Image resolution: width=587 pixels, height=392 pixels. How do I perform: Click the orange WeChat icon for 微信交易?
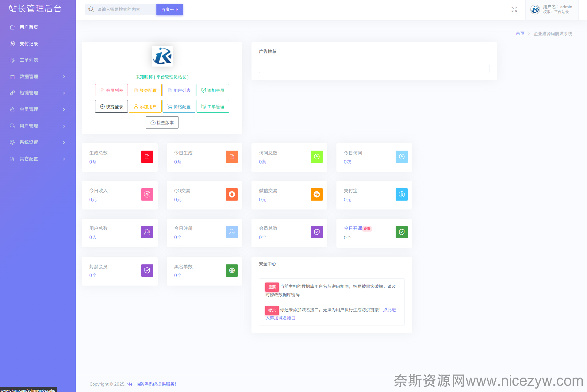[317, 194]
